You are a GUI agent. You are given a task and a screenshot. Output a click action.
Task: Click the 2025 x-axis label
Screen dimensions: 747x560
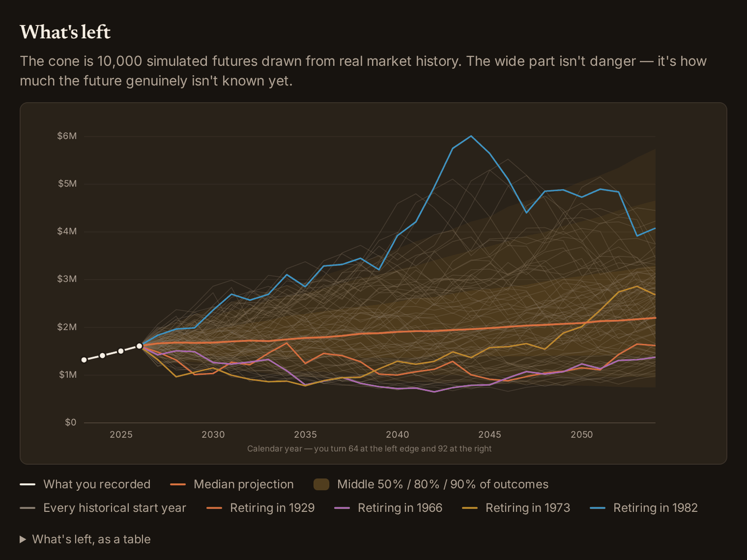click(121, 435)
